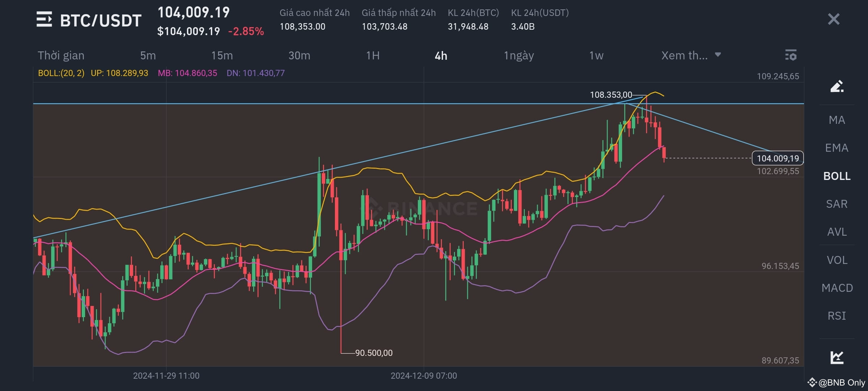Click the hamburger menu beside BTC/USDT
This screenshot has height=391, width=868.
[x=43, y=20]
